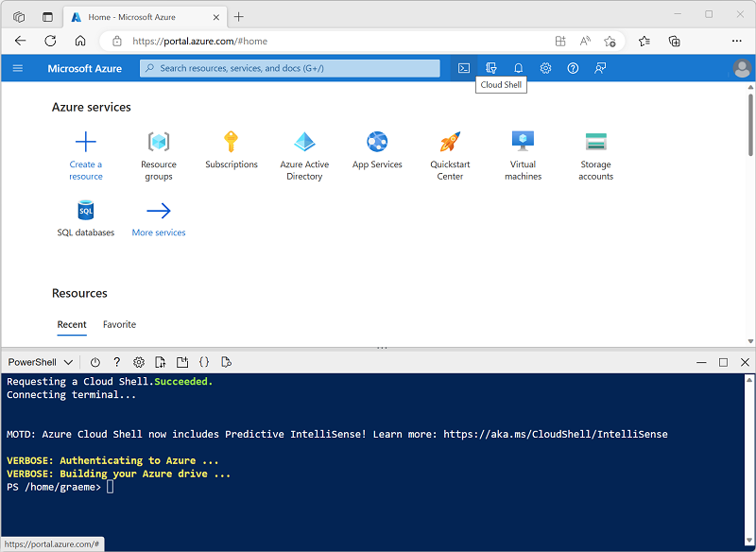The width and height of the screenshot is (756, 552).
Task: Click the Cloud Shell resize divider handle
Action: pos(382,348)
